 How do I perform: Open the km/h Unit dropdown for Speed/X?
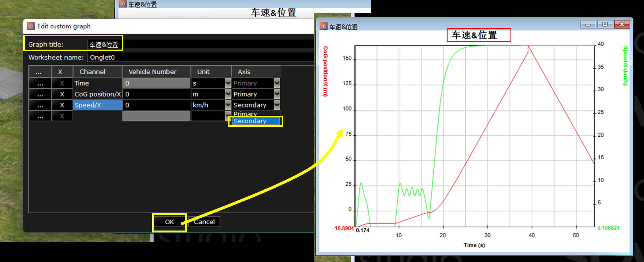click(x=228, y=105)
